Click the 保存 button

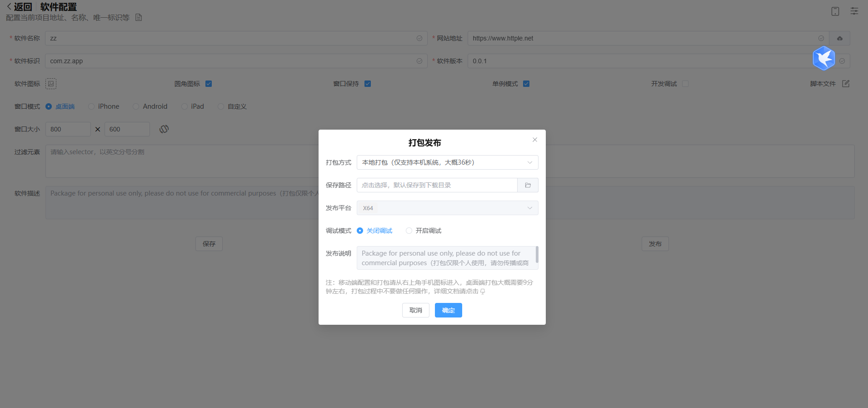pos(209,244)
